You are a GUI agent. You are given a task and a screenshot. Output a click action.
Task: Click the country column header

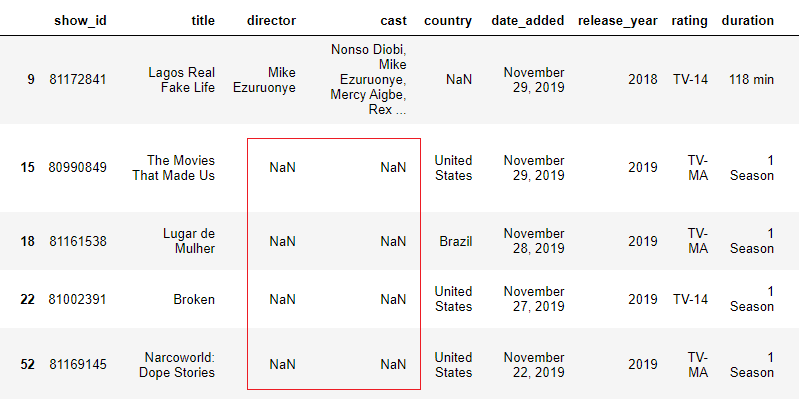[x=448, y=21]
